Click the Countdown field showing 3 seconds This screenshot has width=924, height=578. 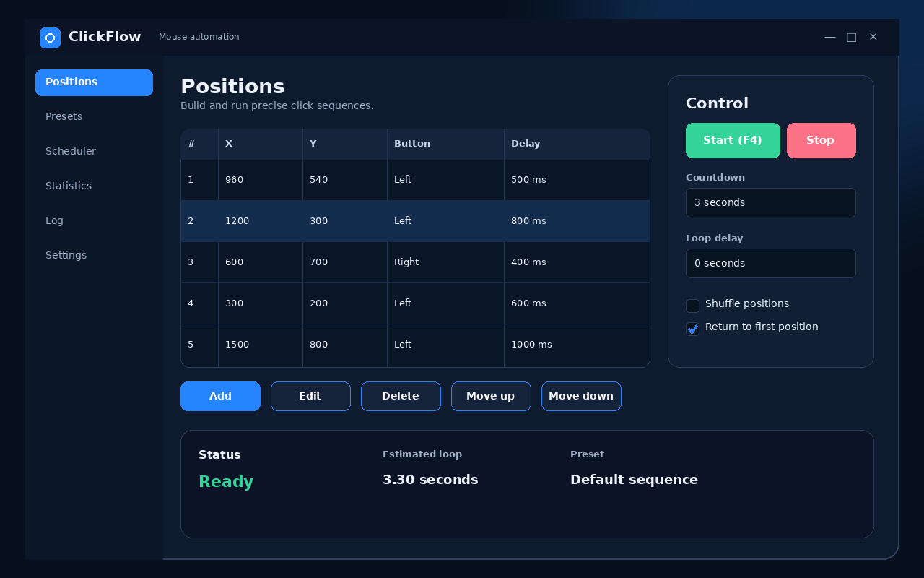770,202
